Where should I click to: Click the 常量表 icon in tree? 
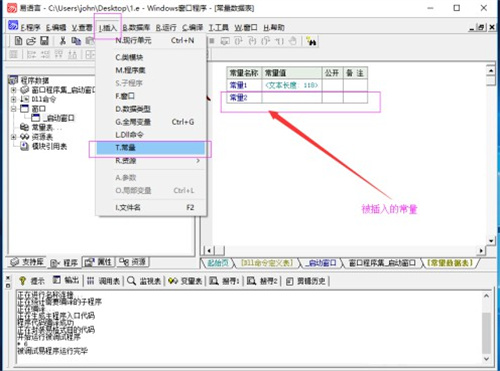(24, 127)
